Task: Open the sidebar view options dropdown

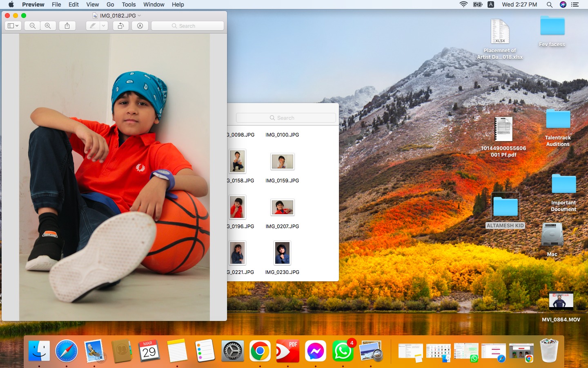Action: [x=13, y=26]
